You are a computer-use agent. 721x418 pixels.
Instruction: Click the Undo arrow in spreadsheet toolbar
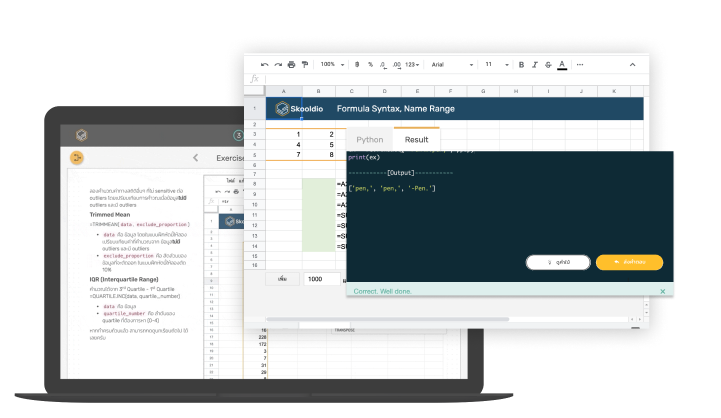(264, 64)
